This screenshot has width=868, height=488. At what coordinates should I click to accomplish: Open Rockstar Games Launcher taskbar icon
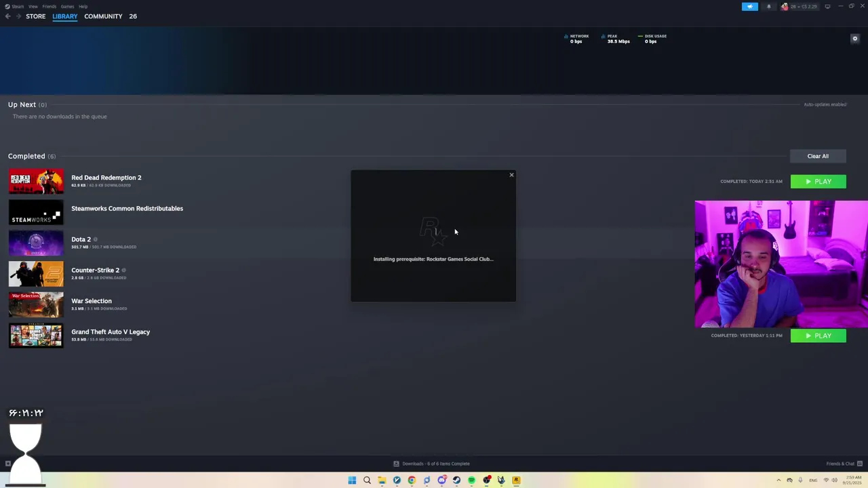coord(516,481)
